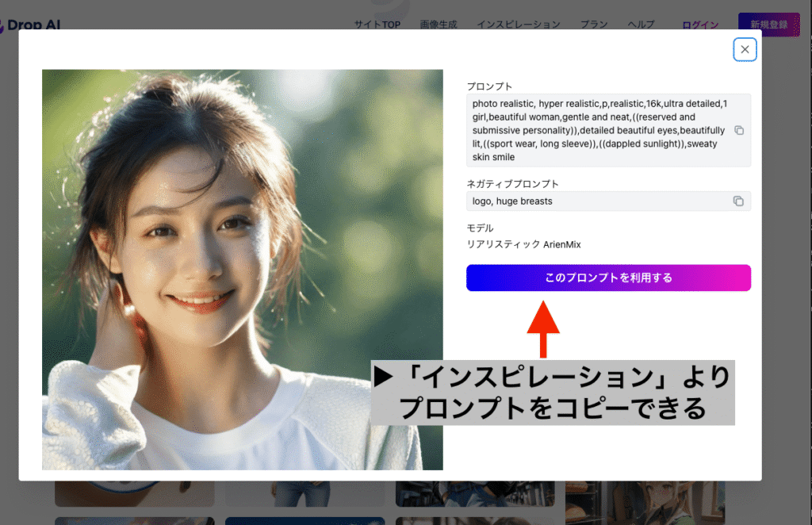Select the negative prompt text logo, huge breasts
812x525 pixels.
click(512, 201)
